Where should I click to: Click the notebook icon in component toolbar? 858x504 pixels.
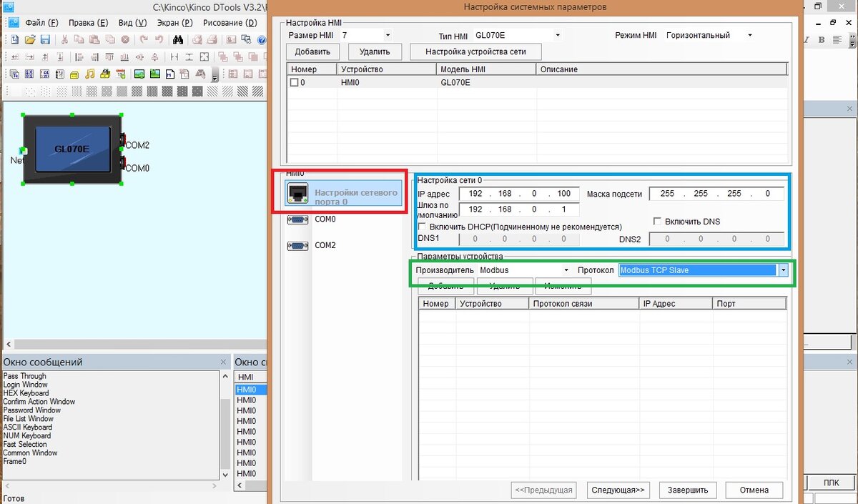pos(60,74)
